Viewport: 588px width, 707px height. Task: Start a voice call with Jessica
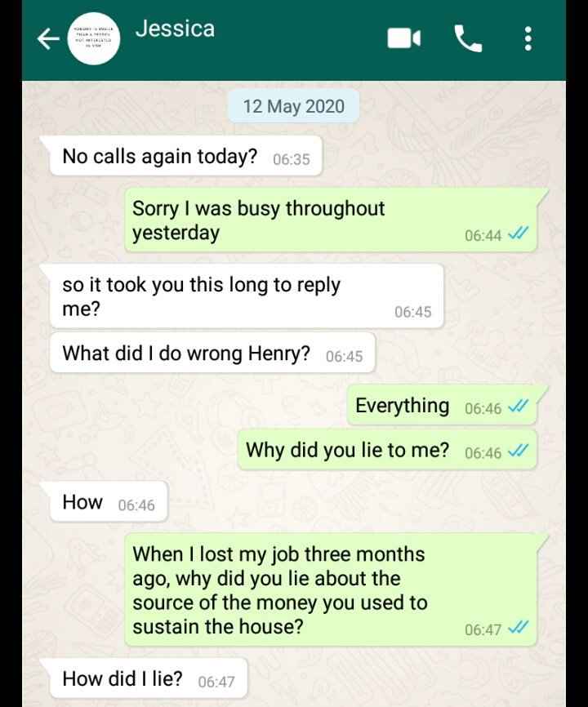[468, 38]
